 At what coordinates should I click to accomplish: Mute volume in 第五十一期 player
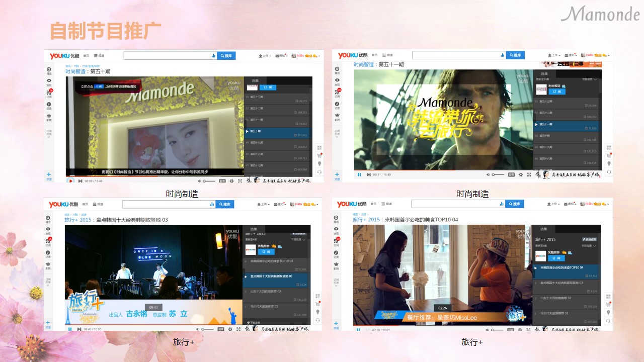(x=488, y=174)
